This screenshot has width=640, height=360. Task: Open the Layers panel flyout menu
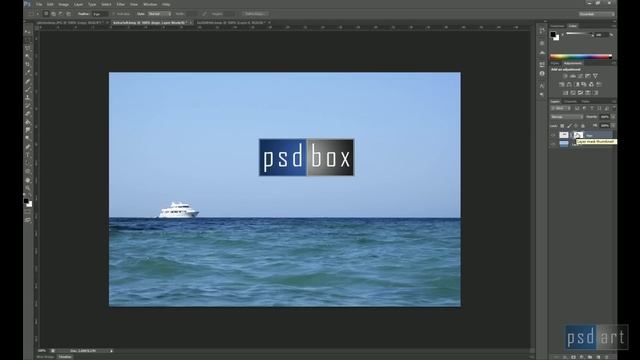click(x=613, y=101)
